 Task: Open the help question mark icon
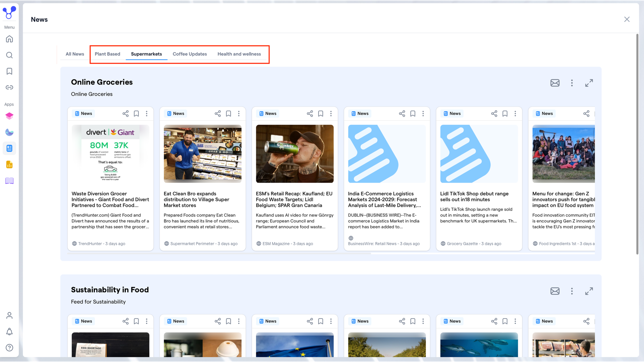[x=9, y=348]
